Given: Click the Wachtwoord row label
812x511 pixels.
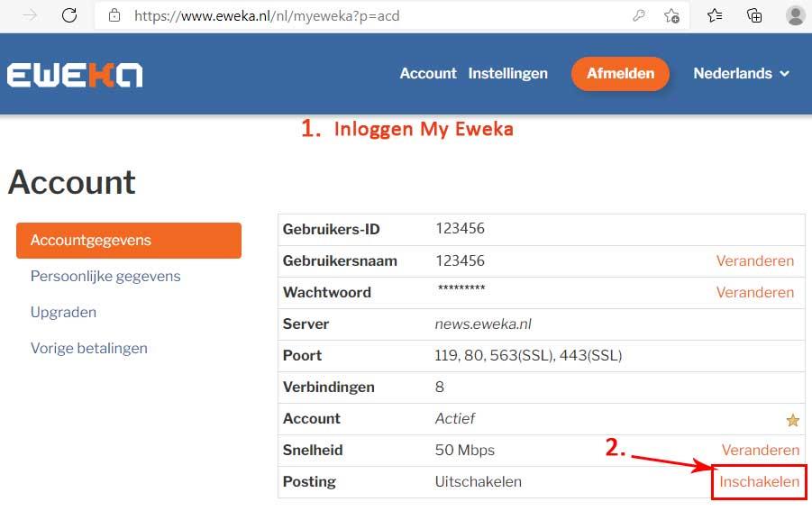Looking at the screenshot, I should point(327,293).
